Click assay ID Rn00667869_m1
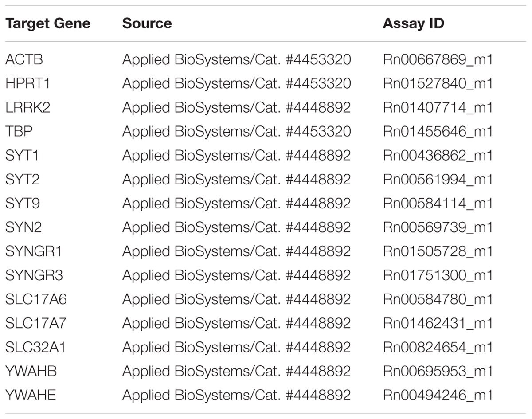Viewport: 532px width, 419px height. [438, 60]
